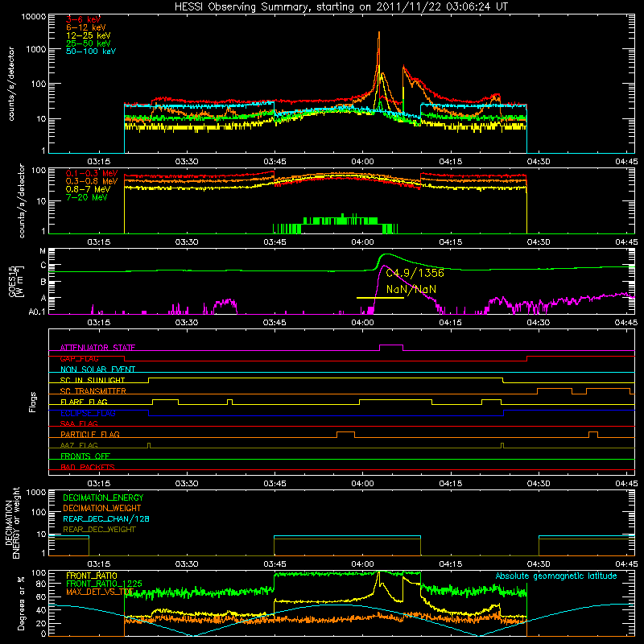Select the GAP_FLAG label
The image size is (644, 644).
(79, 358)
